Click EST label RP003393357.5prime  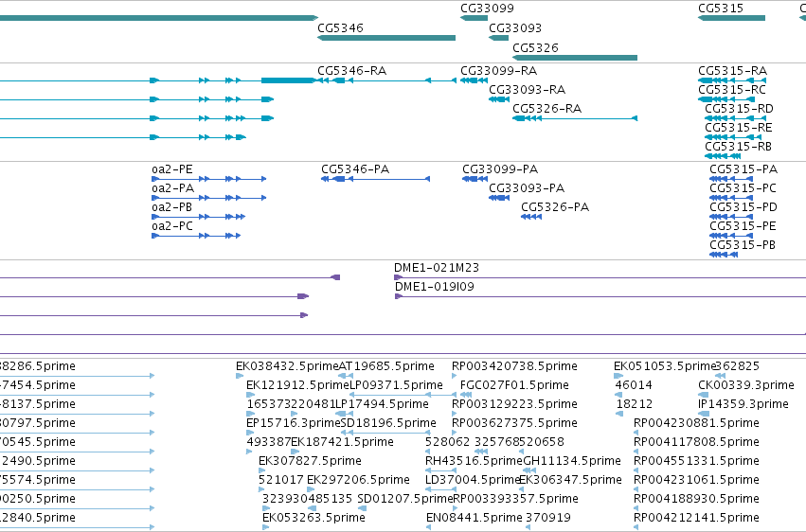click(x=515, y=500)
